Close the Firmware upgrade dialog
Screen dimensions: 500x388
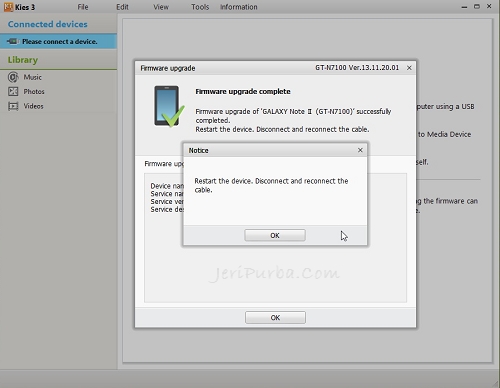click(x=409, y=68)
